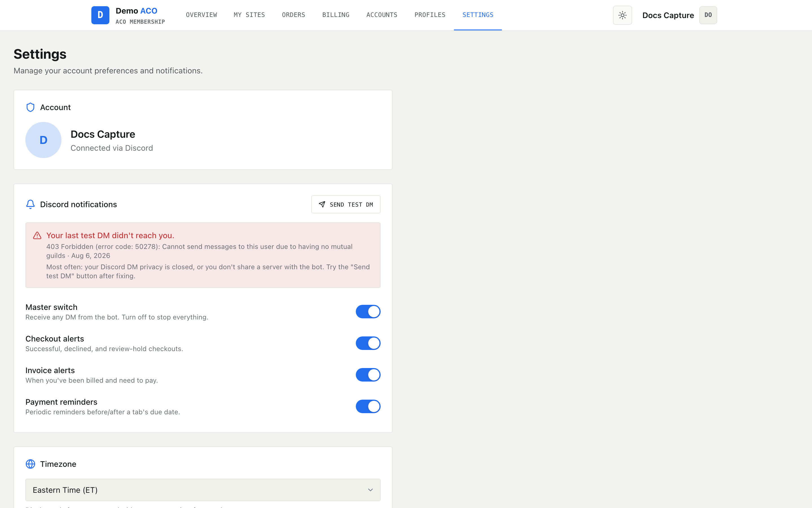This screenshot has width=812, height=508.
Task: Click the 'Payment reminders' label
Action: click(x=61, y=402)
